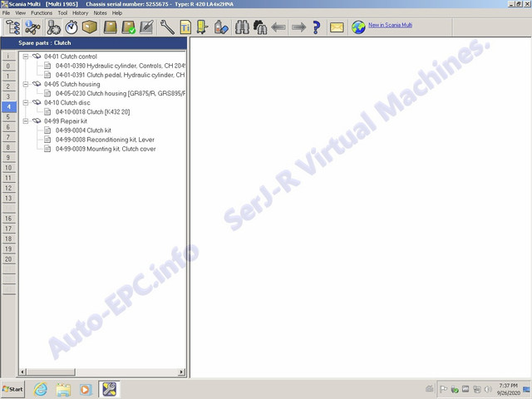This screenshot has height=399, width=532.
Task: Click the '04-99 Repair kit' group label
Action: click(66, 121)
